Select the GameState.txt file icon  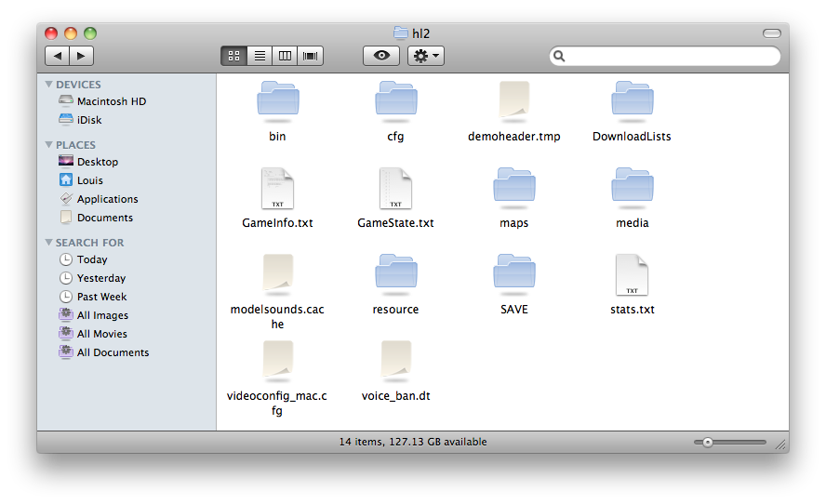pyautogui.click(x=395, y=189)
